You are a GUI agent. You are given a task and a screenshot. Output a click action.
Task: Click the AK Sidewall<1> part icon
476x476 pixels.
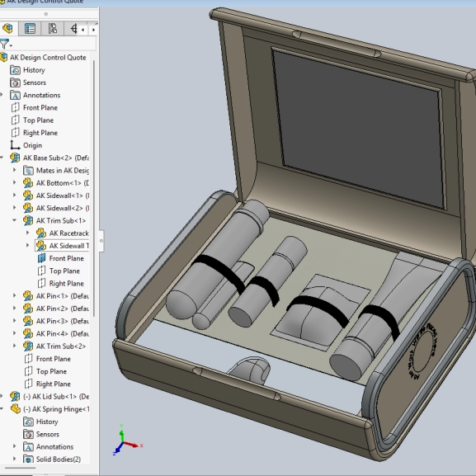pos(28,196)
